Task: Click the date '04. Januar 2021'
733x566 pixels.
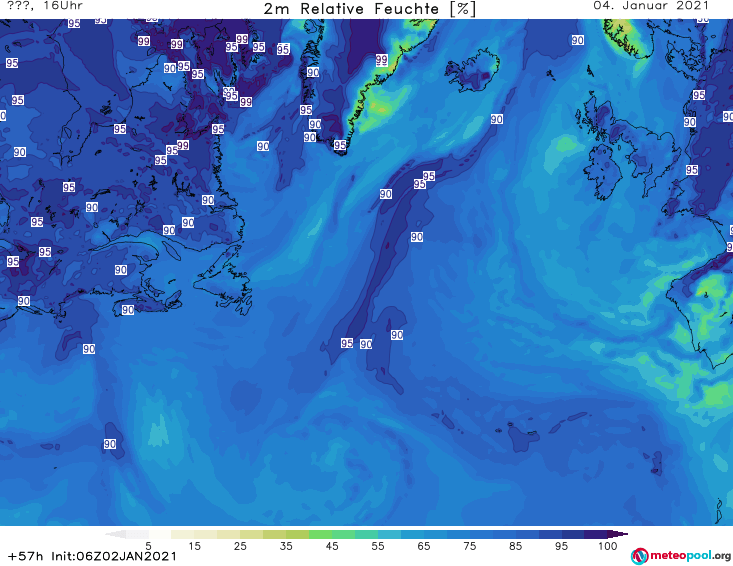Action: pyautogui.click(x=651, y=6)
